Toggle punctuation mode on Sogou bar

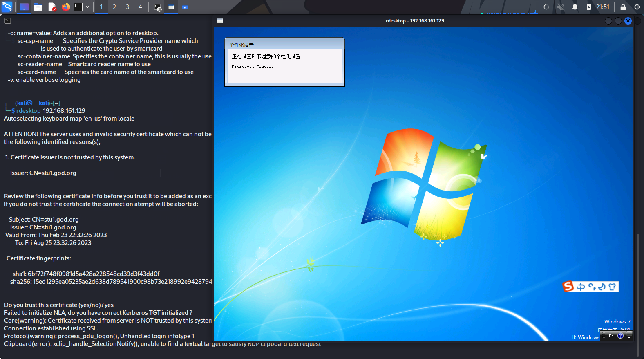[x=592, y=287]
